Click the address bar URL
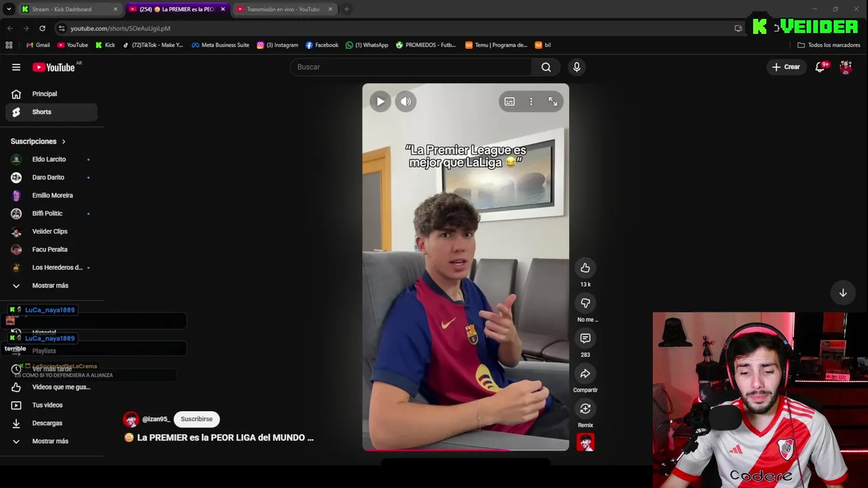 pyautogui.click(x=120, y=28)
